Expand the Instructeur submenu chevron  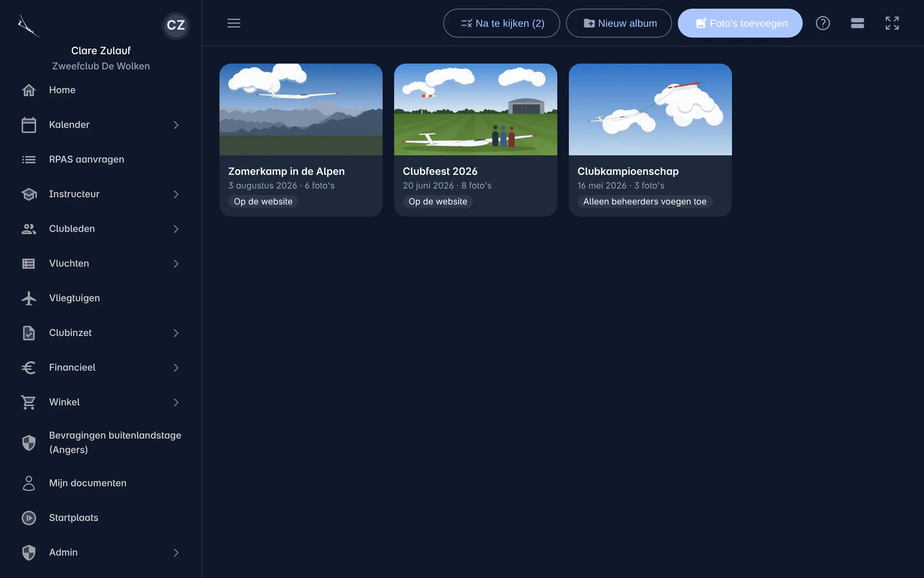176,194
